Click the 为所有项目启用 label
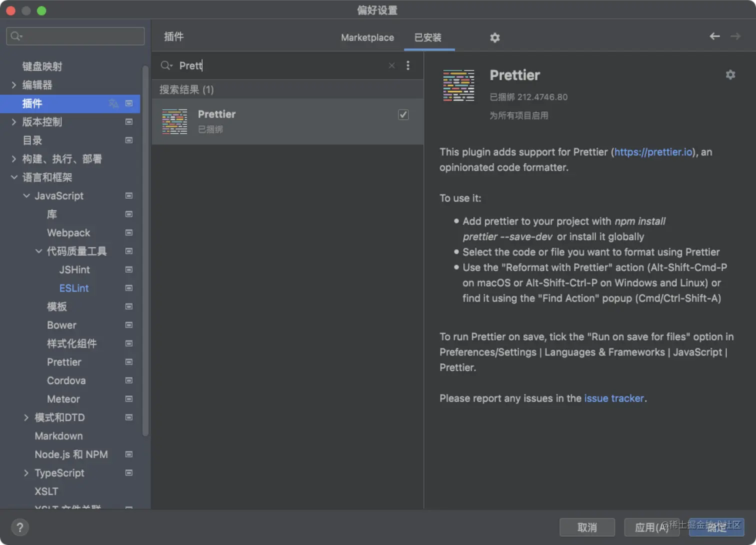 click(x=518, y=115)
